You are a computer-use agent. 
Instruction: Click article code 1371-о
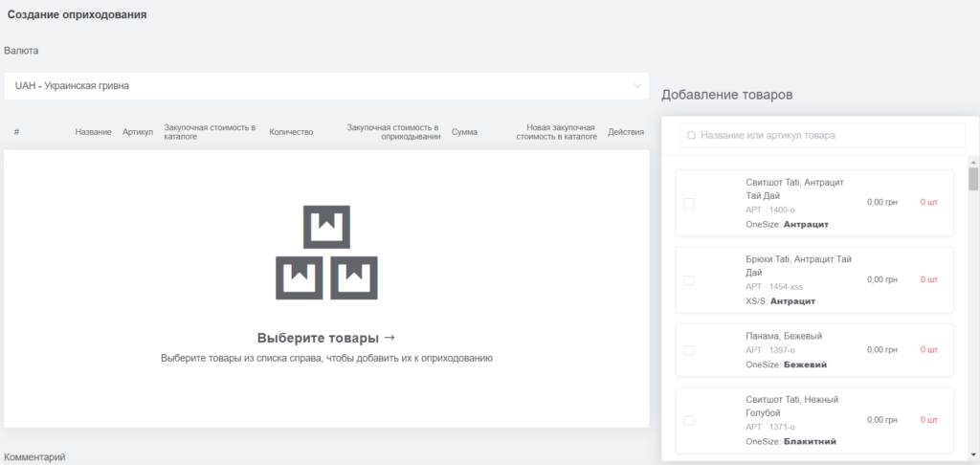[782, 427]
